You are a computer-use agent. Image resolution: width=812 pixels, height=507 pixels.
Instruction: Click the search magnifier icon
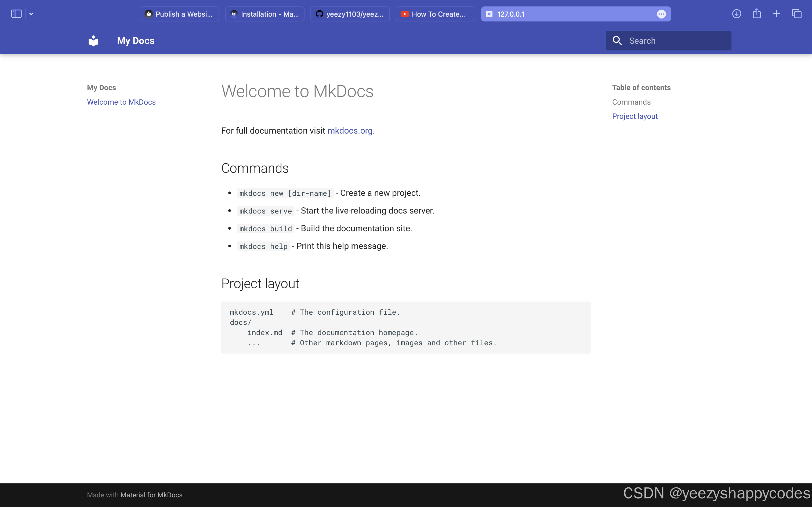click(x=617, y=41)
